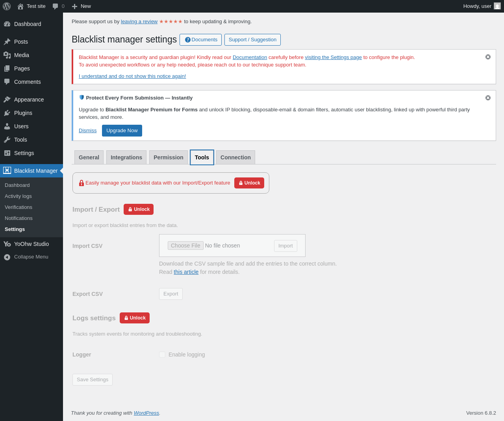
Task: Open the comments bubble icon in admin bar
Action: point(56,6)
